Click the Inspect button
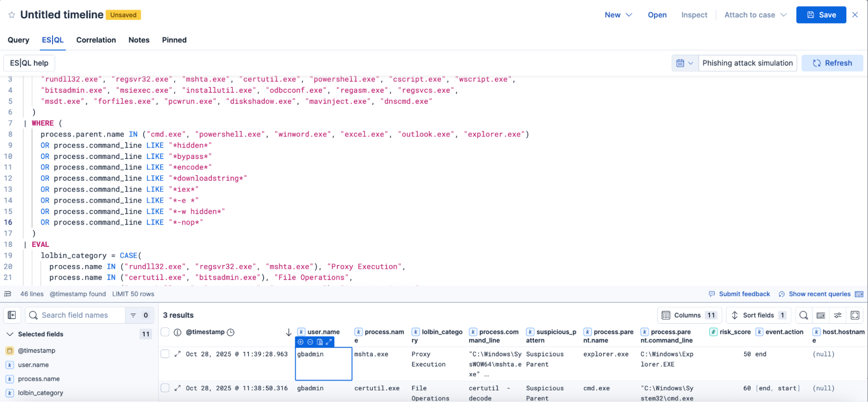This screenshot has width=868, height=402. point(694,15)
